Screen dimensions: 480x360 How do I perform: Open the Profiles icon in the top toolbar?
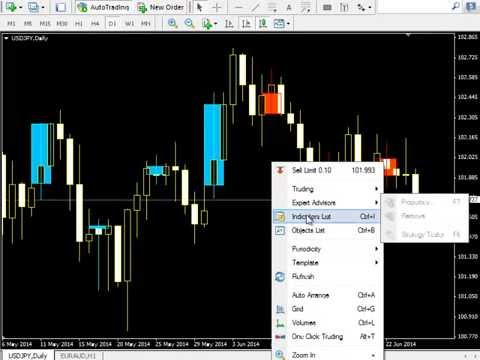[x=34, y=7]
